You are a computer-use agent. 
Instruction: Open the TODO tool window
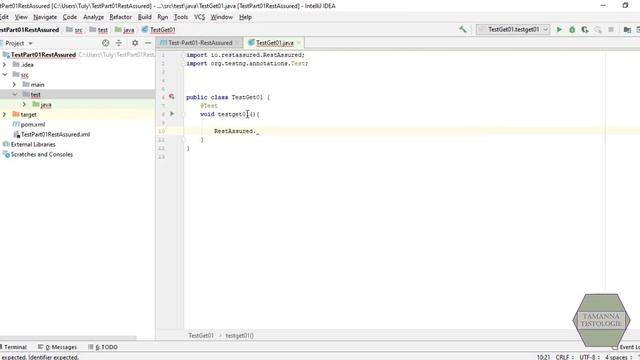click(103, 347)
